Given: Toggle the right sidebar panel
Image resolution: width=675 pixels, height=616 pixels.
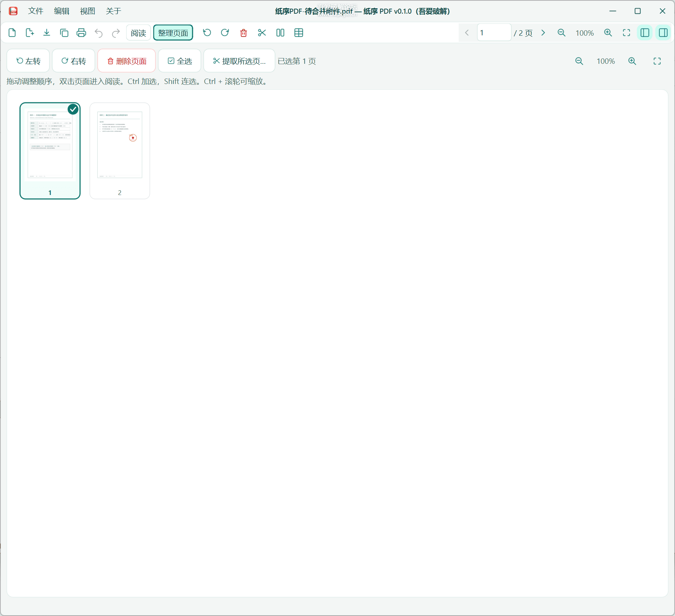Looking at the screenshot, I should point(663,33).
